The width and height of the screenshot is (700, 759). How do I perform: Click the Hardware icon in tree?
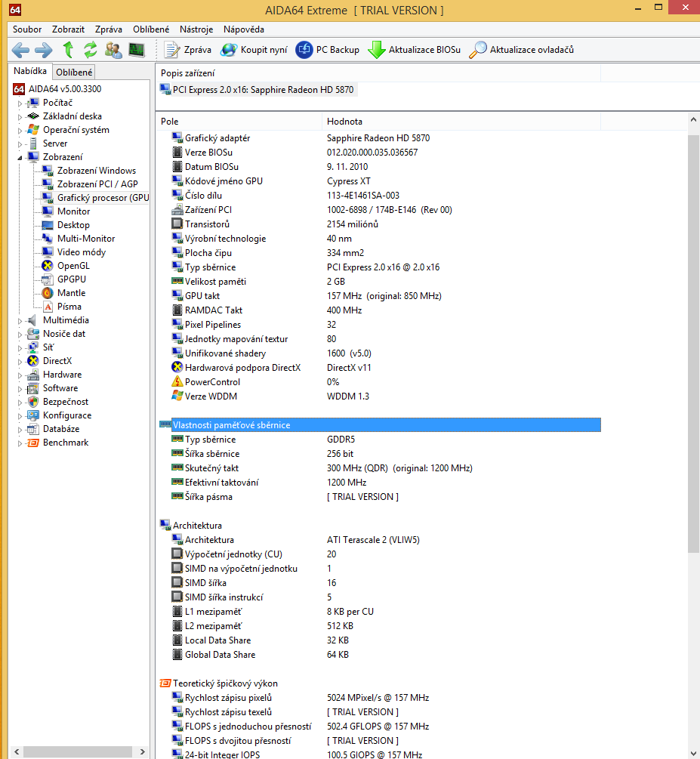tap(33, 375)
